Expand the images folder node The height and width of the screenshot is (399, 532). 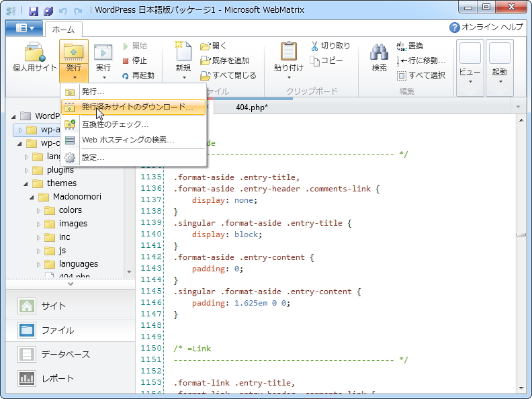(x=38, y=224)
